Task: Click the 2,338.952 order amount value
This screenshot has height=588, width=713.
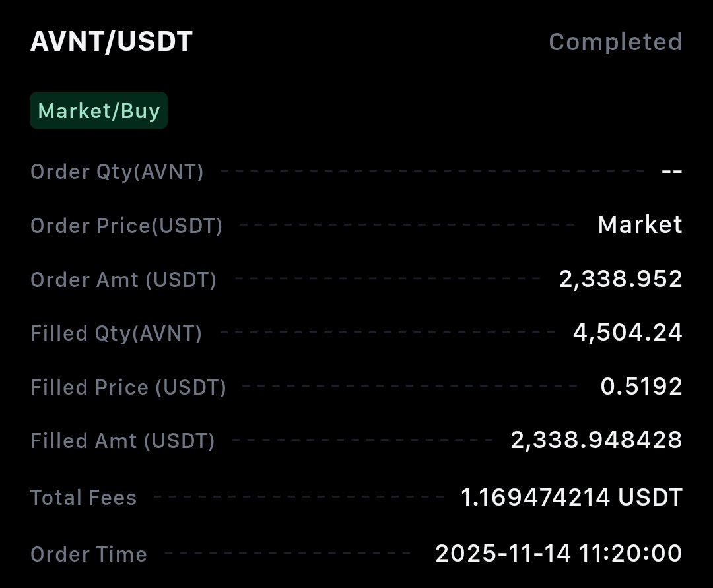Action: tap(621, 279)
